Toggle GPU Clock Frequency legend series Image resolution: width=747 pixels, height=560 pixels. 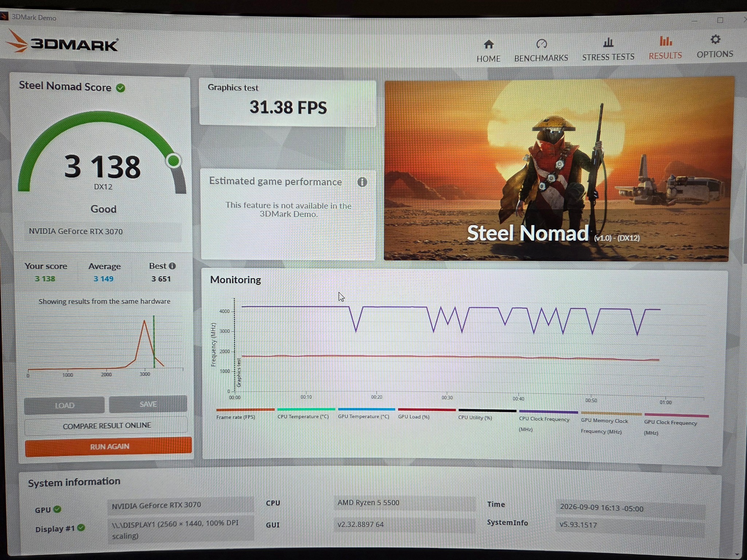676,424
